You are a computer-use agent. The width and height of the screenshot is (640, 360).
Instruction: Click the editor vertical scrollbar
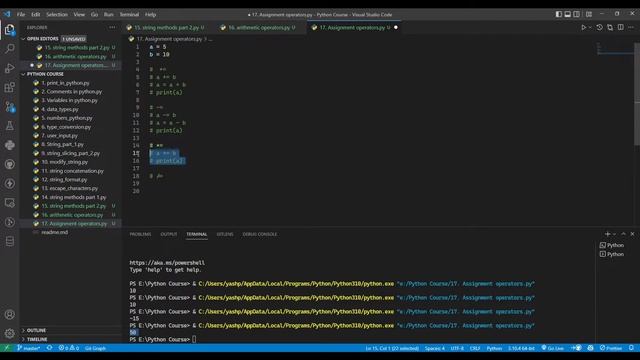point(637,94)
